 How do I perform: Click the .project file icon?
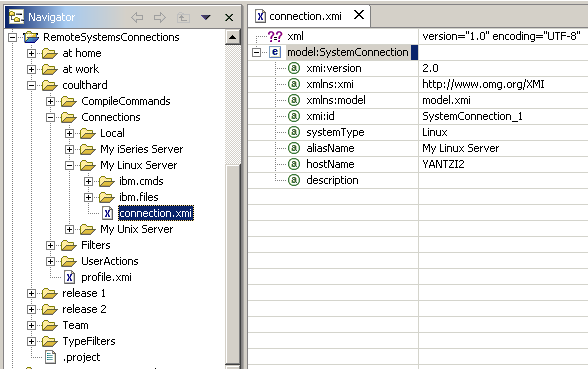[51, 357]
